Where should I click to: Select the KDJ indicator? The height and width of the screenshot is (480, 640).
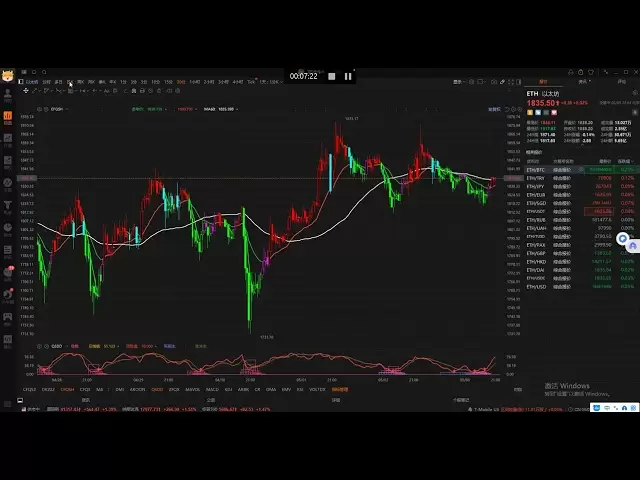click(229, 389)
